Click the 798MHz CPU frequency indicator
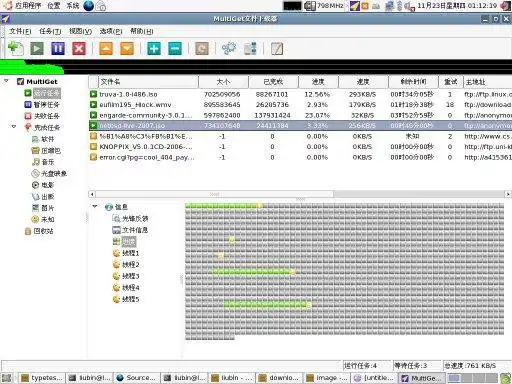 [x=324, y=6]
